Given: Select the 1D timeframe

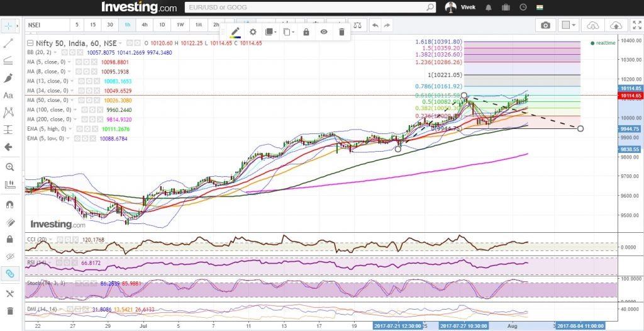Looking at the screenshot, I should click(x=162, y=25).
